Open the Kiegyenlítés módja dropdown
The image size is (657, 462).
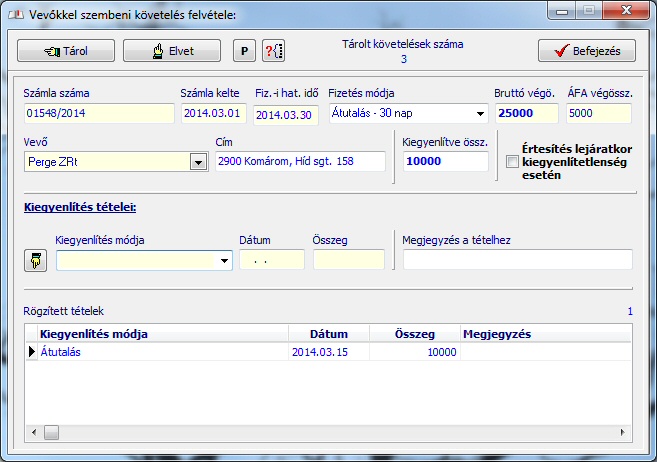pos(224,261)
